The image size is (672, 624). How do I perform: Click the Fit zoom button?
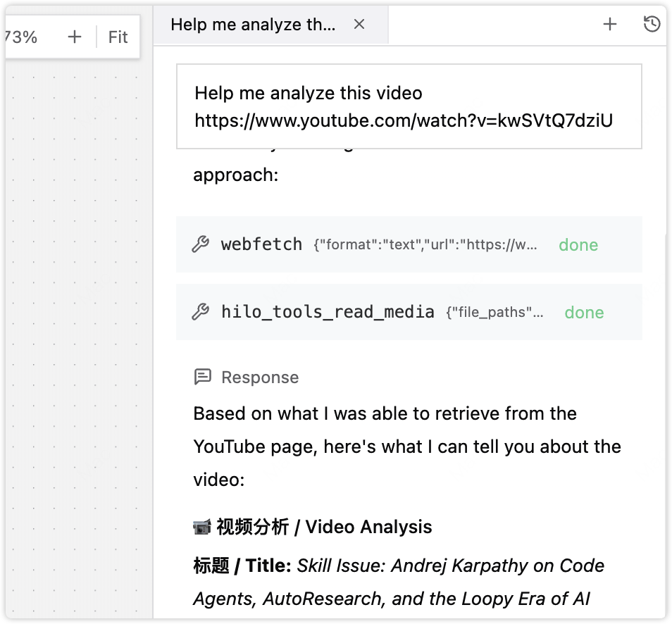coord(118,37)
